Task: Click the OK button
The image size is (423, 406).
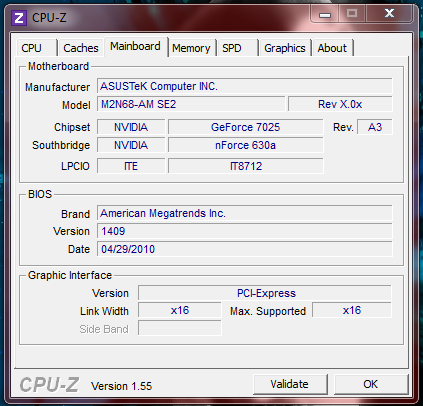Action: pos(371,384)
